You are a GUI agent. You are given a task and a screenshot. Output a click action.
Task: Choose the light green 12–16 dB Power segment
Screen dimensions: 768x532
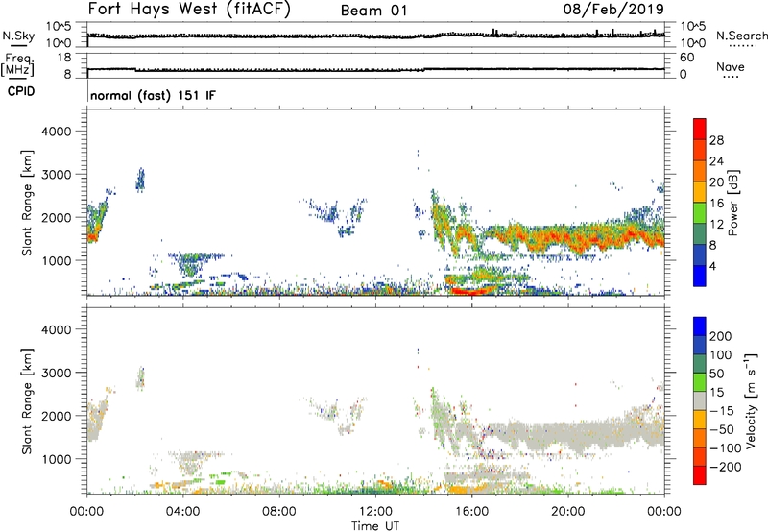pos(700,213)
